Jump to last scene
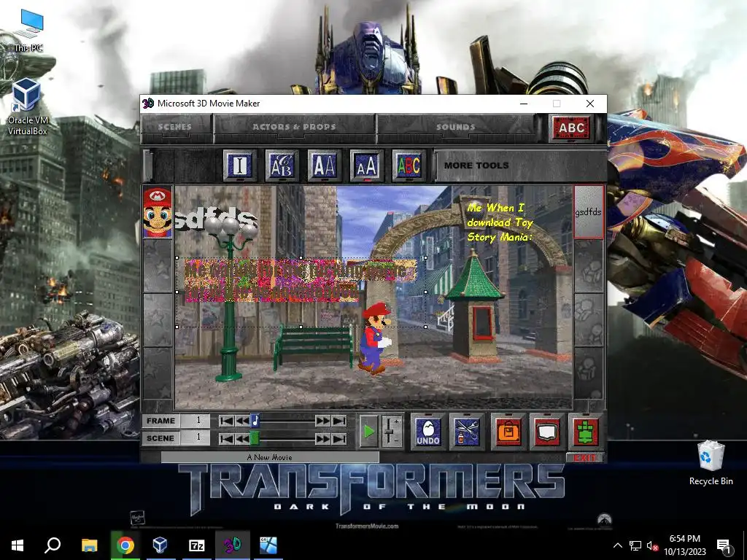Screen dimensions: 747x560 [338, 438]
